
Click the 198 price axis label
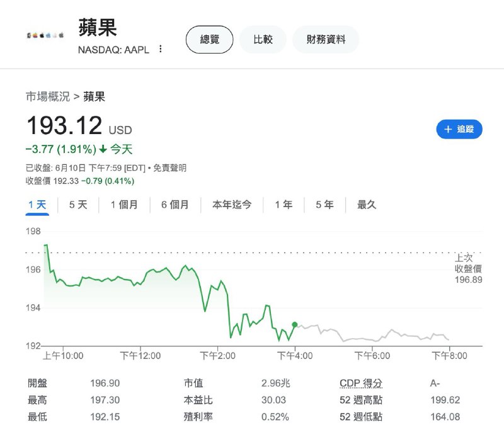[33, 231]
